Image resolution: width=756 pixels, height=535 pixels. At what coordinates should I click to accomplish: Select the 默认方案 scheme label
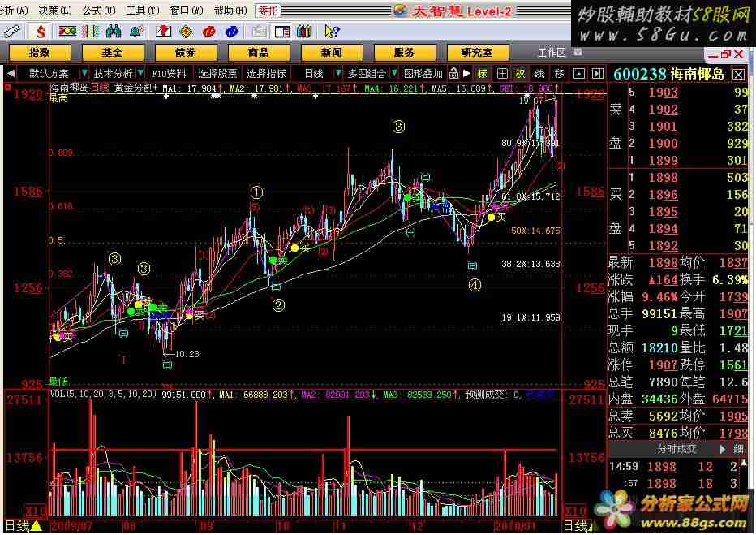[49, 73]
